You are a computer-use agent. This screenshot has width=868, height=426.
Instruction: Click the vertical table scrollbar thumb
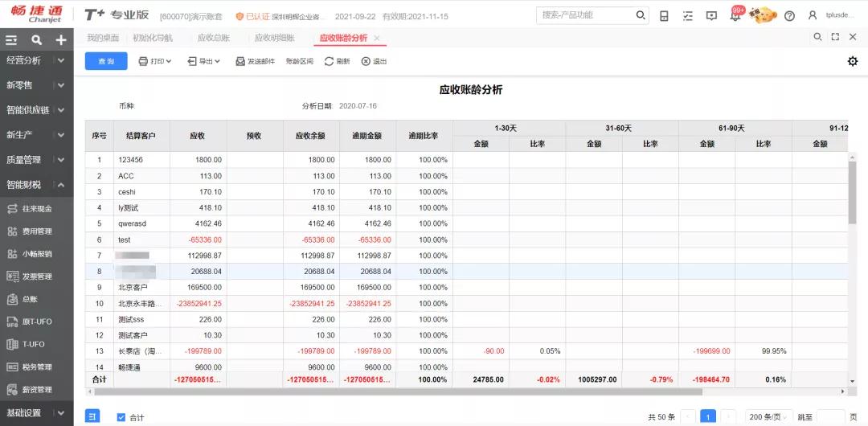pos(853,192)
